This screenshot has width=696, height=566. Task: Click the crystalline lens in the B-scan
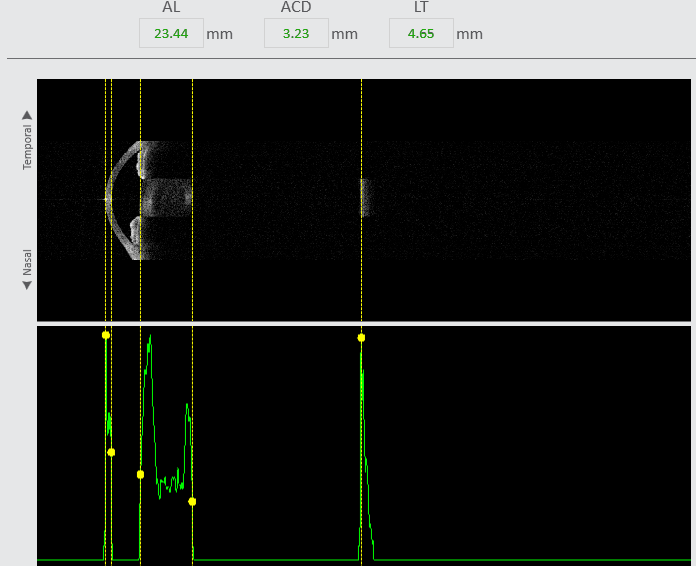(167, 198)
